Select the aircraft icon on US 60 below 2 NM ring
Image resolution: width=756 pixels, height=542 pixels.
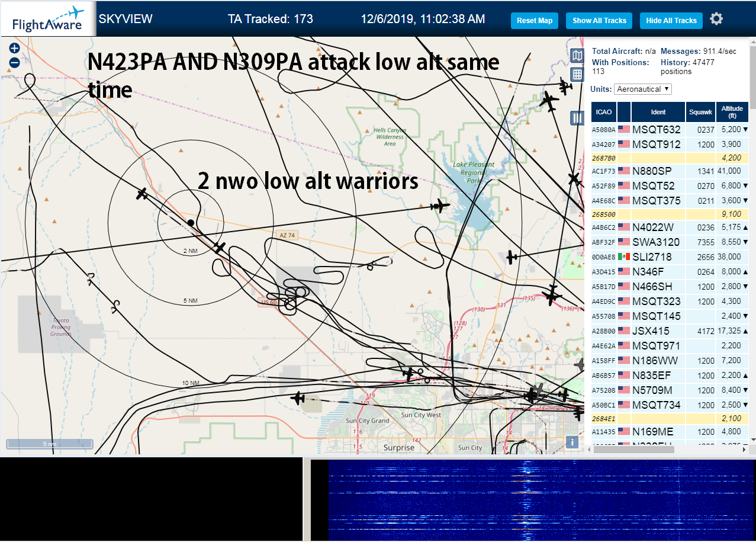click(x=220, y=247)
